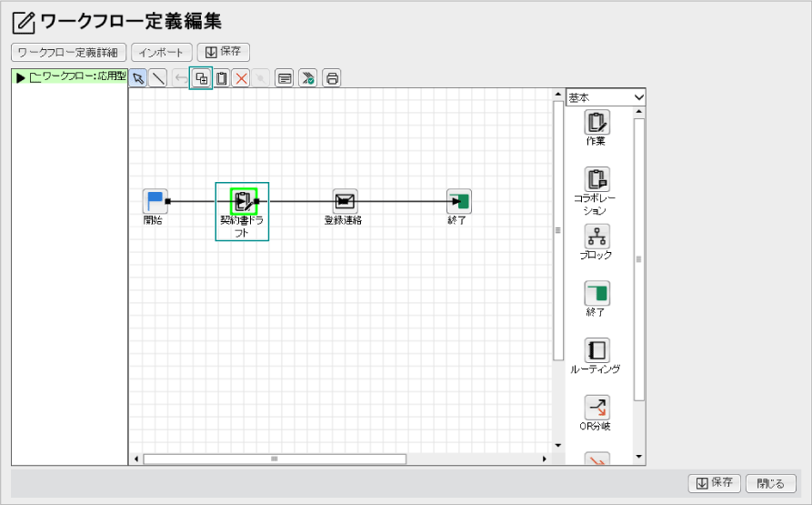Click the bottom-right 閉じる button
The image size is (812, 505).
click(x=771, y=483)
